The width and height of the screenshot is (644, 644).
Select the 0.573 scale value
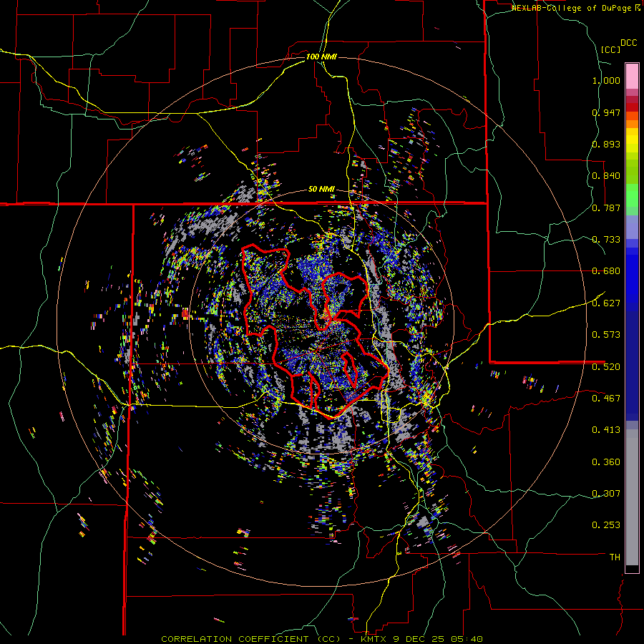pos(606,334)
